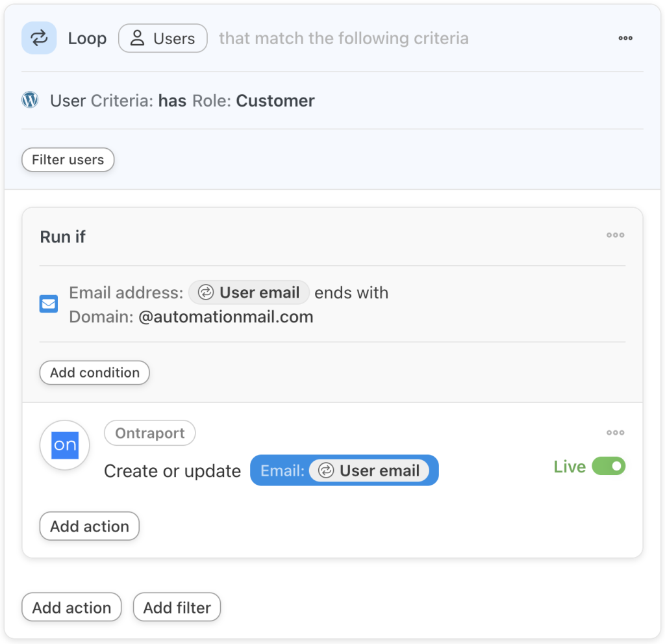Click the blue Loop cycle icon in the header

click(39, 38)
